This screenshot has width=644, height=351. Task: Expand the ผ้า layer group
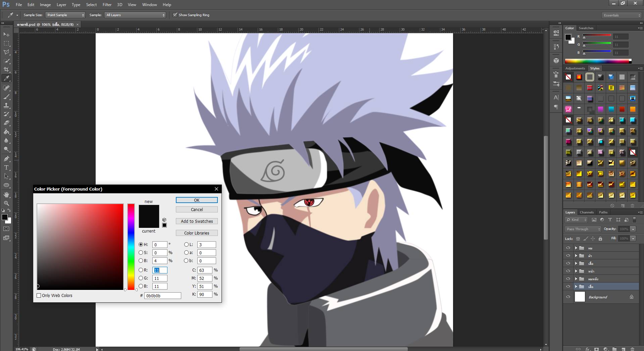click(x=576, y=256)
